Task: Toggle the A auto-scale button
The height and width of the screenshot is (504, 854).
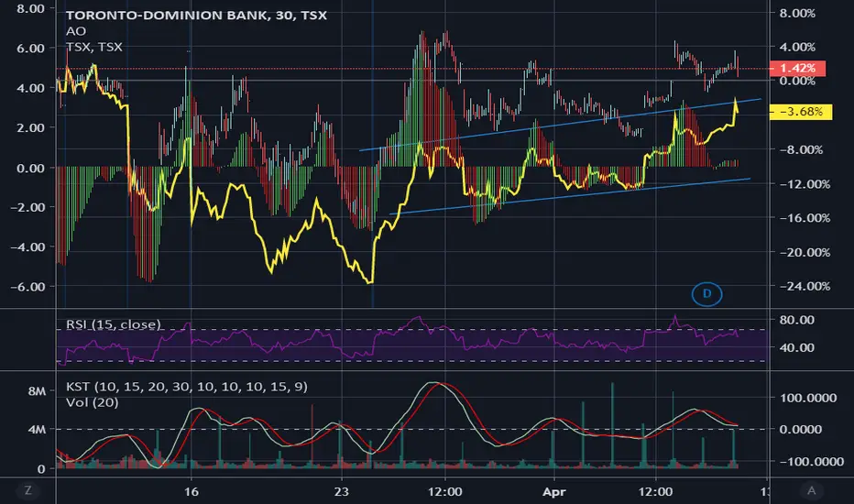Action: [x=812, y=490]
